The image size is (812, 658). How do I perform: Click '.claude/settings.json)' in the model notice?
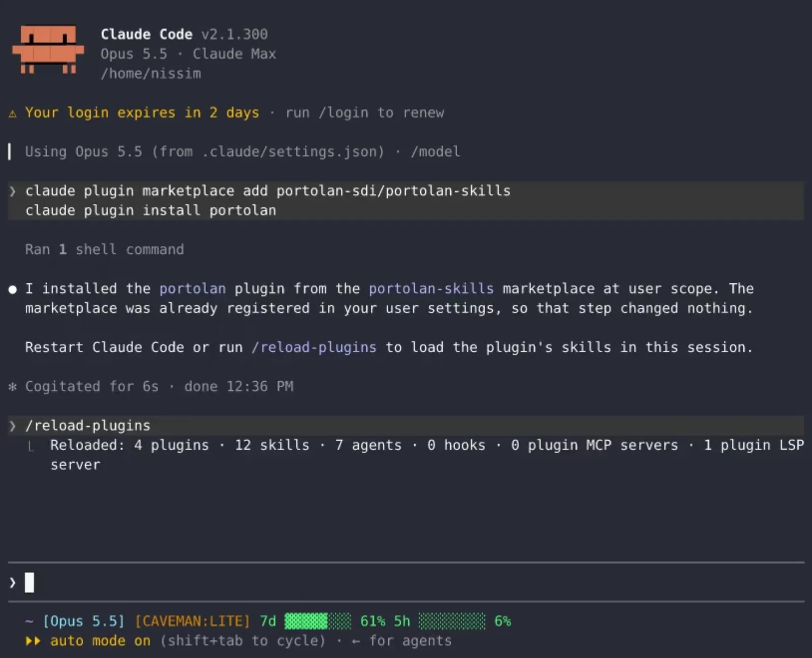293,152
